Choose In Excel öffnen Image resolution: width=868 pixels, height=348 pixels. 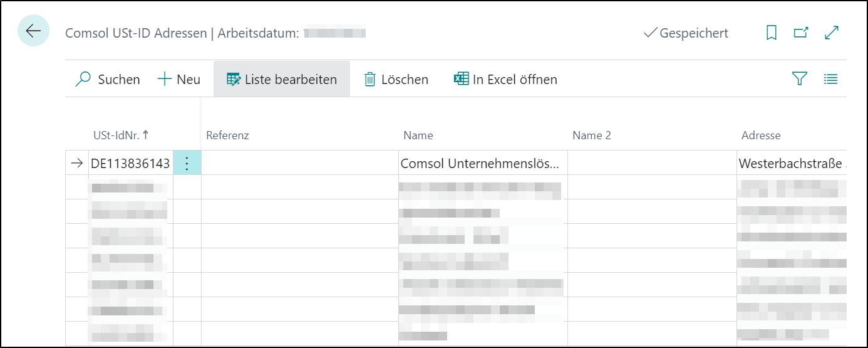point(505,79)
